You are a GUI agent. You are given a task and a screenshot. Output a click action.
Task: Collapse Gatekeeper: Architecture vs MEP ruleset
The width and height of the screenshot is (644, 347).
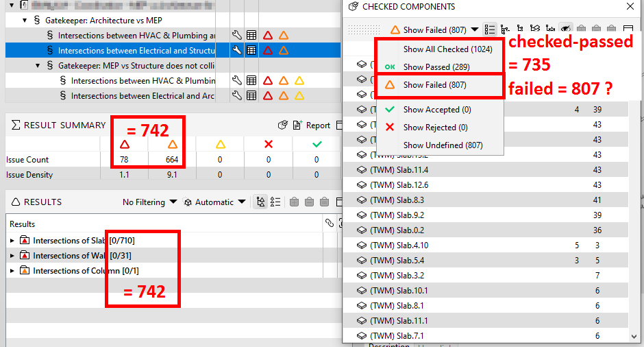pyautogui.click(x=25, y=20)
